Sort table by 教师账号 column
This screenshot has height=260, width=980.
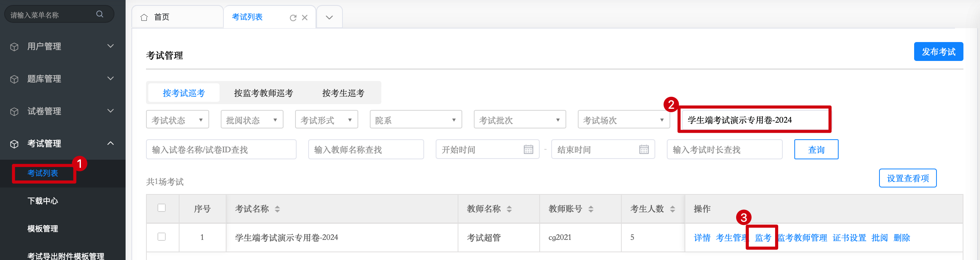591,209
